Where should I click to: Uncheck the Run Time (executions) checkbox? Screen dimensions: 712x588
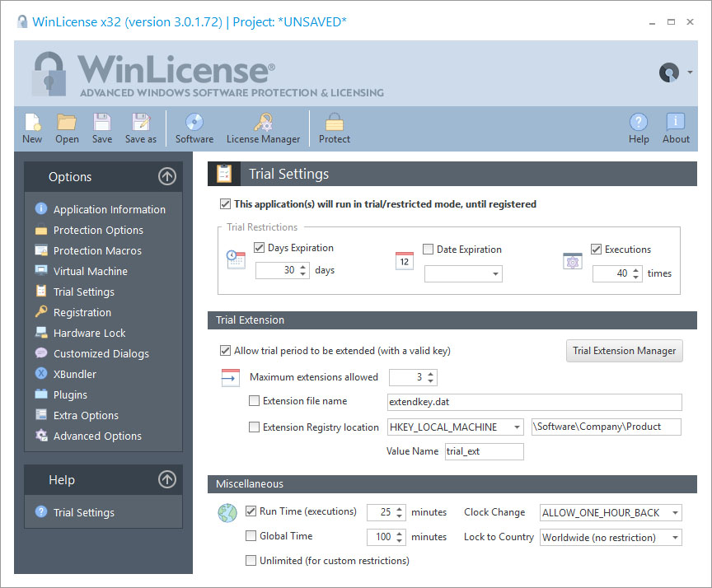(x=251, y=511)
